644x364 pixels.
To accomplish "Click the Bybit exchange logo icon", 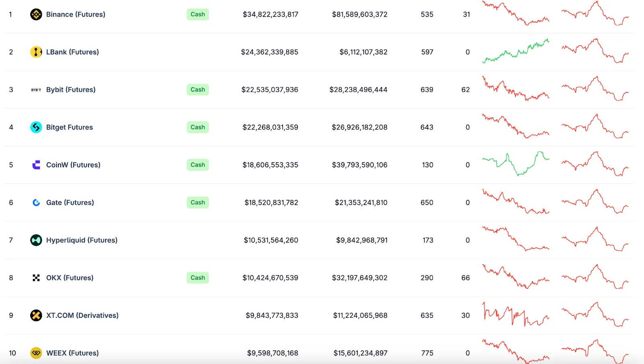I will (36, 90).
